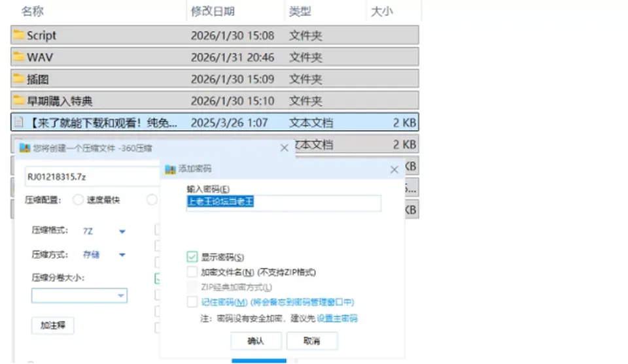Click the RJ01218315.7z filename field
The image size is (628, 364).
pyautogui.click(x=92, y=177)
